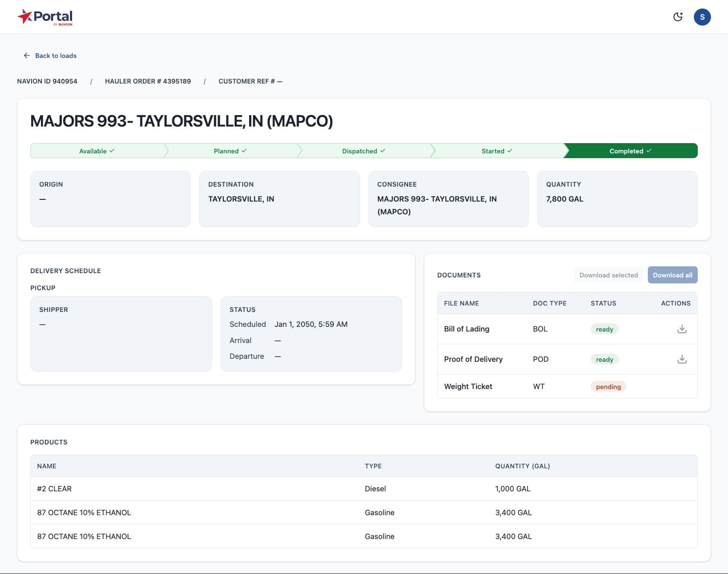Viewport: 728px width, 574px height.
Task: Click the Diesel type cell
Action: point(375,489)
